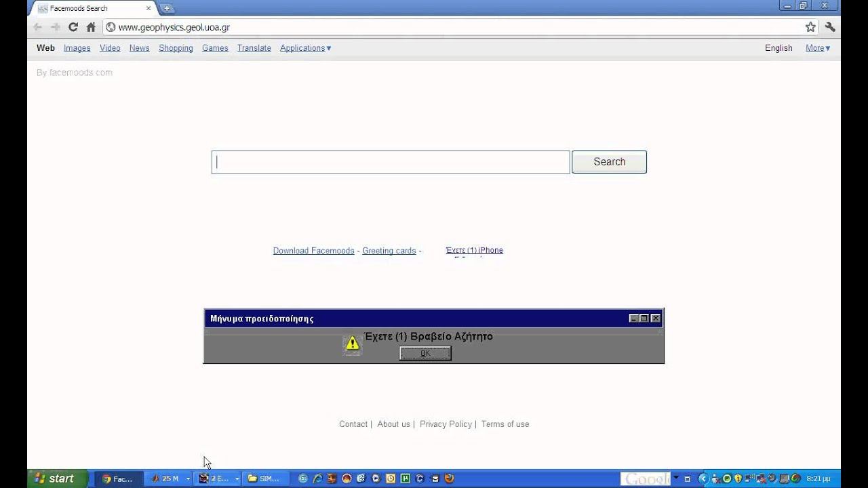Viewport: 868px width, 488px height.
Task: Click the yellow security shield tray icon
Action: point(738,479)
